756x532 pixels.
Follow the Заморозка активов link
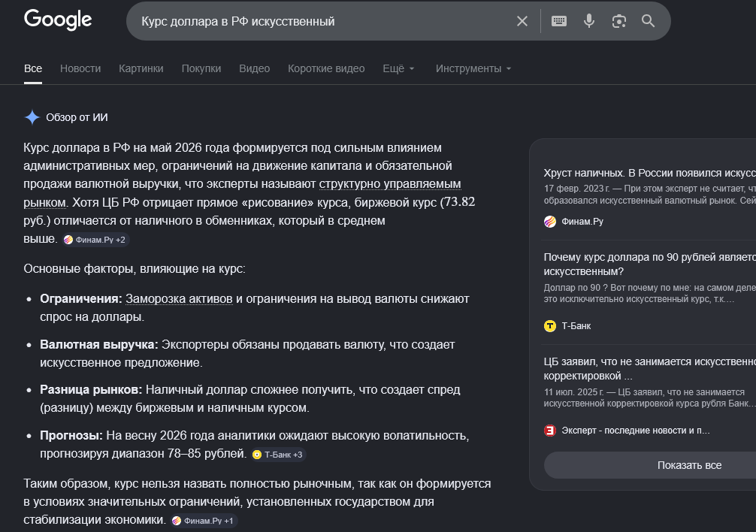click(x=179, y=299)
